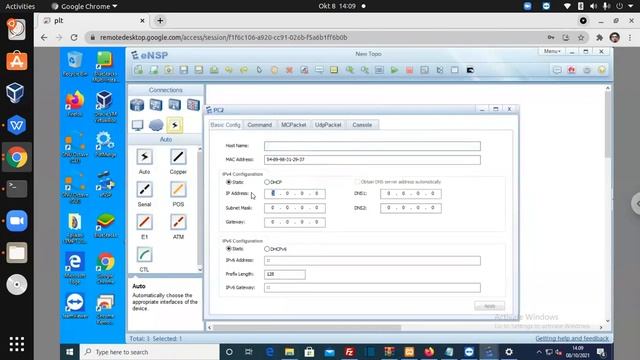
Task: Click the Undo arrow toolbar icon
Action: (x=229, y=70)
